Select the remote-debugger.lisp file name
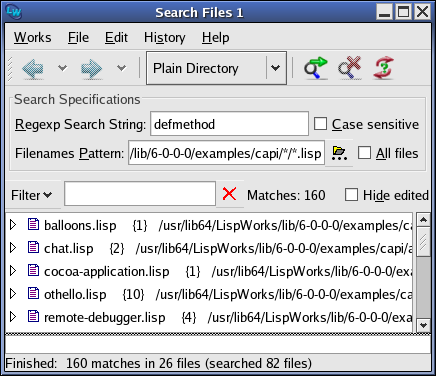 point(105,318)
